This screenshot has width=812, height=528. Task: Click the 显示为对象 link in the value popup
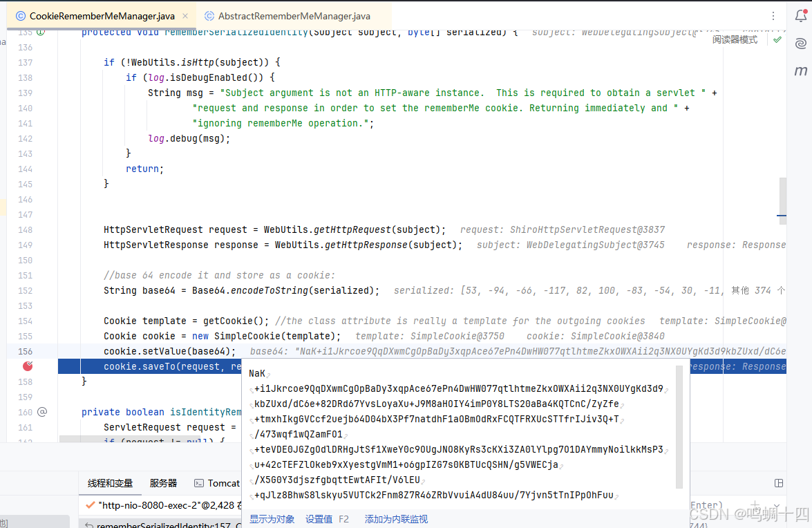[x=272, y=519]
